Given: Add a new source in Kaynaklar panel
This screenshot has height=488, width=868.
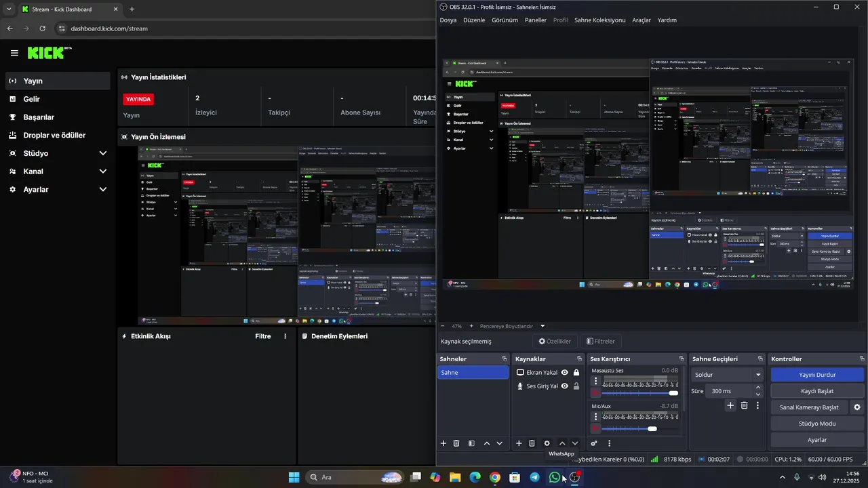Looking at the screenshot, I should pyautogui.click(x=519, y=443).
